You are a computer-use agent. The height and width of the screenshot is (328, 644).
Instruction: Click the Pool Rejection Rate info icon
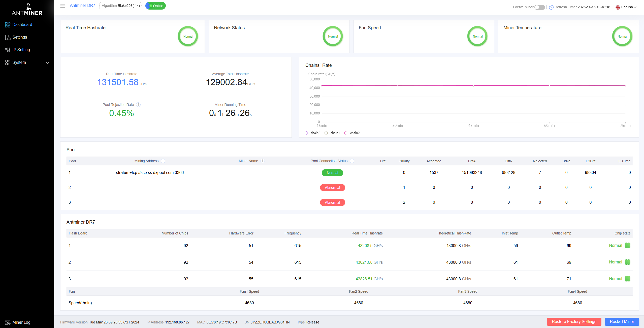coord(138,105)
